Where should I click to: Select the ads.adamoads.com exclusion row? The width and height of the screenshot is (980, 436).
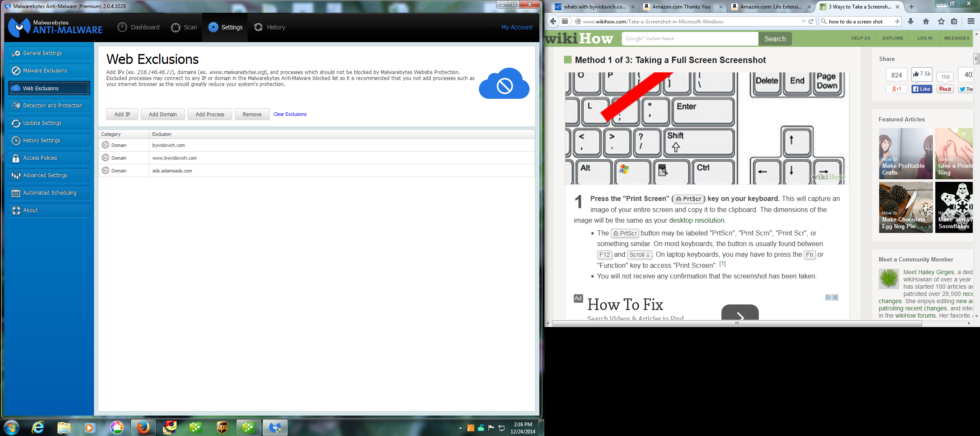316,171
